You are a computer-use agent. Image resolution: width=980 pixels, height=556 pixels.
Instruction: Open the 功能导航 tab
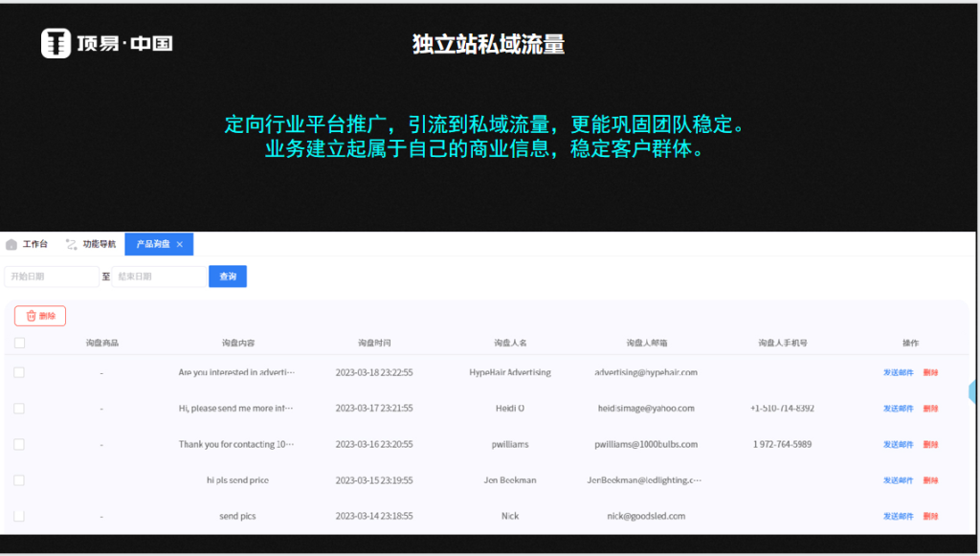pos(99,244)
